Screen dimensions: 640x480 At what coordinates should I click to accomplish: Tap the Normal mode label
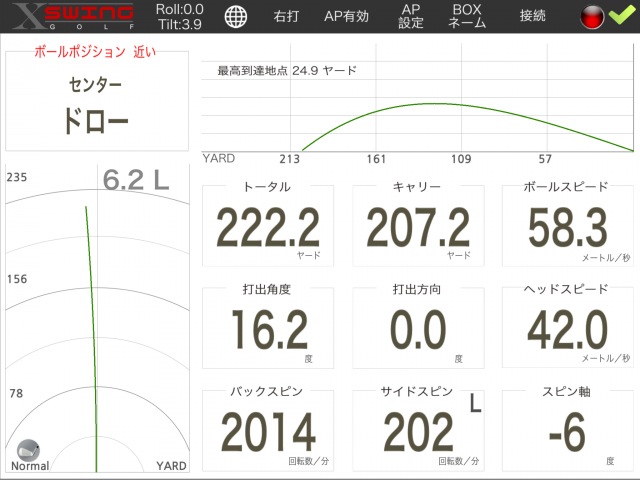coord(30,466)
